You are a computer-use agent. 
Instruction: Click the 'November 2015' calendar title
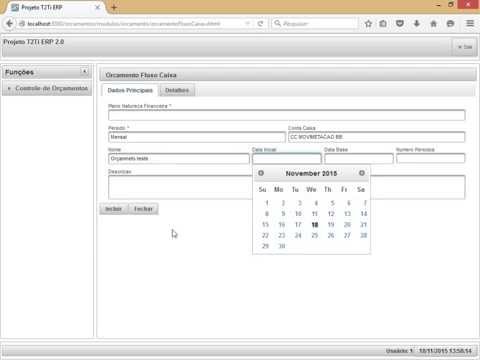point(311,173)
